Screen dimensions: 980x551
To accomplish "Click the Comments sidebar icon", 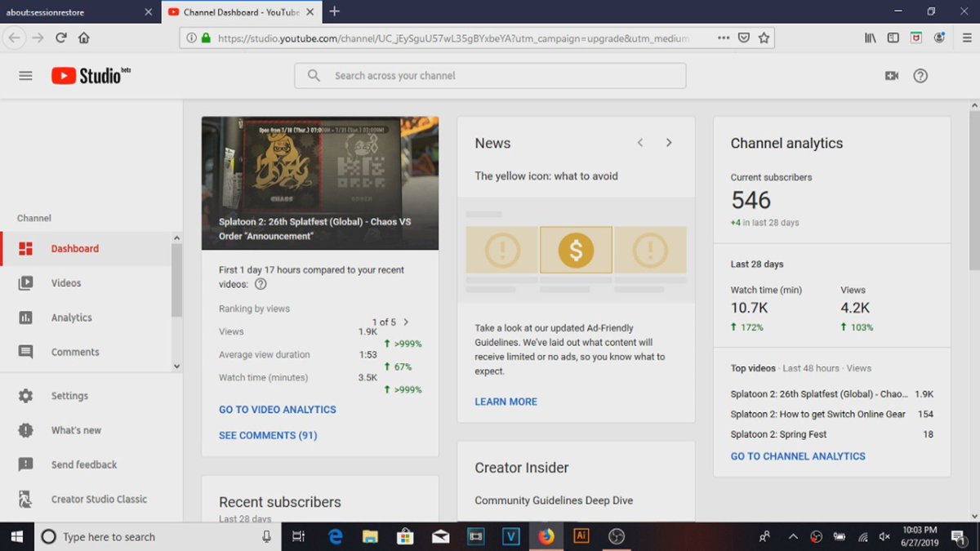I will (25, 352).
